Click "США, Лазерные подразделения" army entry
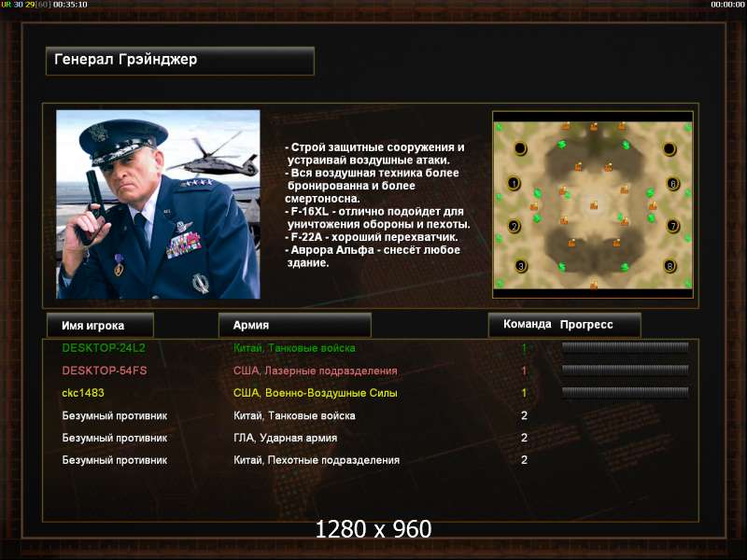Image resolution: width=747 pixels, height=560 pixels. (x=315, y=371)
